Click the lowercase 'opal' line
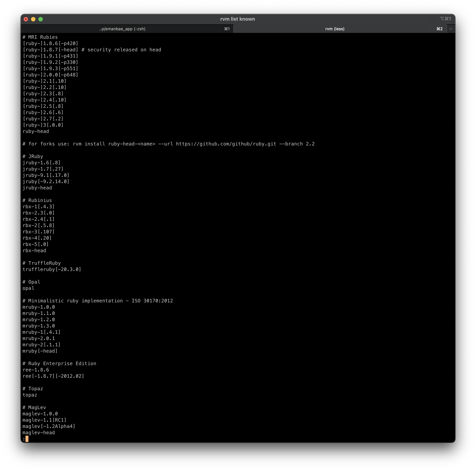The height and width of the screenshot is (470, 476). [x=28, y=289]
